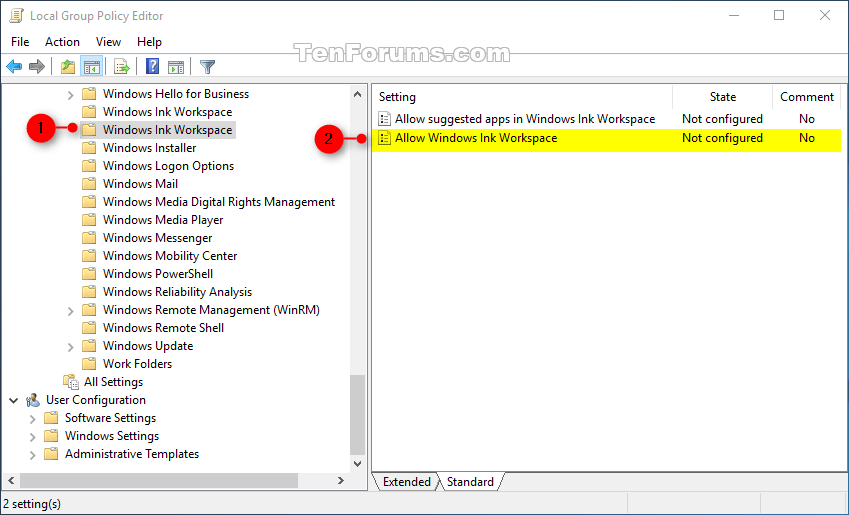Switch to the Extended tab
849x515 pixels.
point(407,481)
